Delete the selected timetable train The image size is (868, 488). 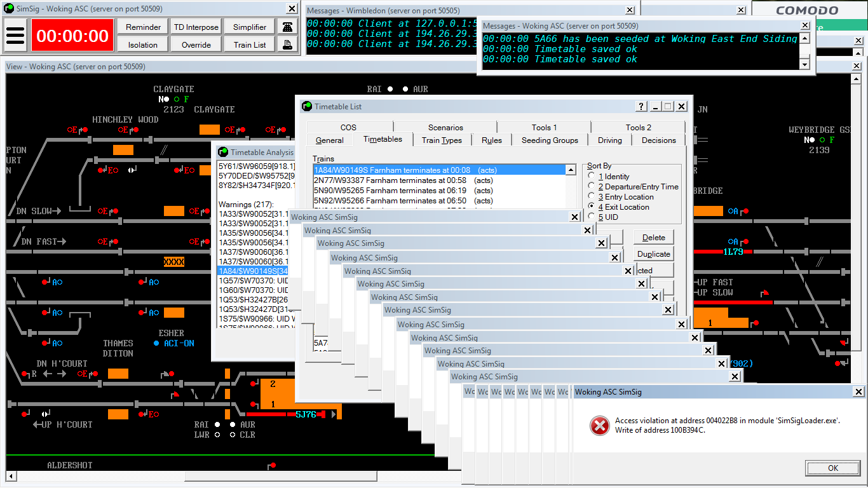tap(654, 238)
